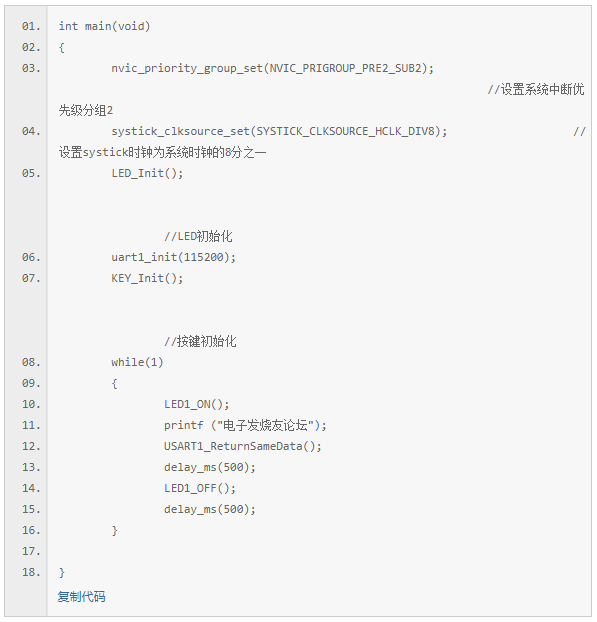Click the nvic_priority_group_set function call

(273, 68)
